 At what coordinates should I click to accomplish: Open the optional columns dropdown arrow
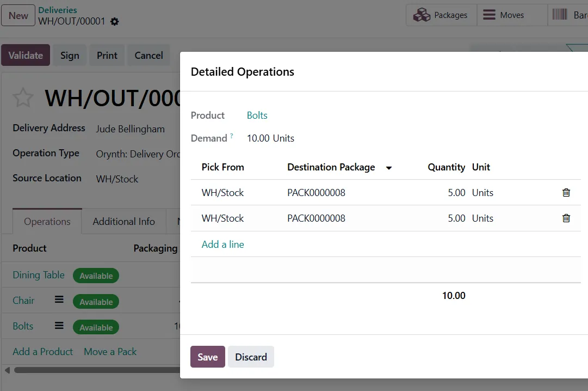coord(389,168)
